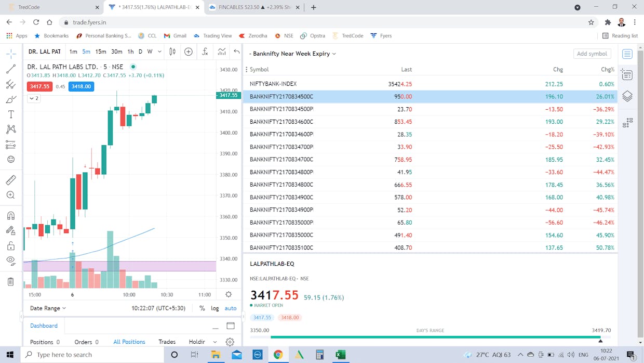Select the brush drawing tool
The image size is (644, 363).
click(x=11, y=99)
